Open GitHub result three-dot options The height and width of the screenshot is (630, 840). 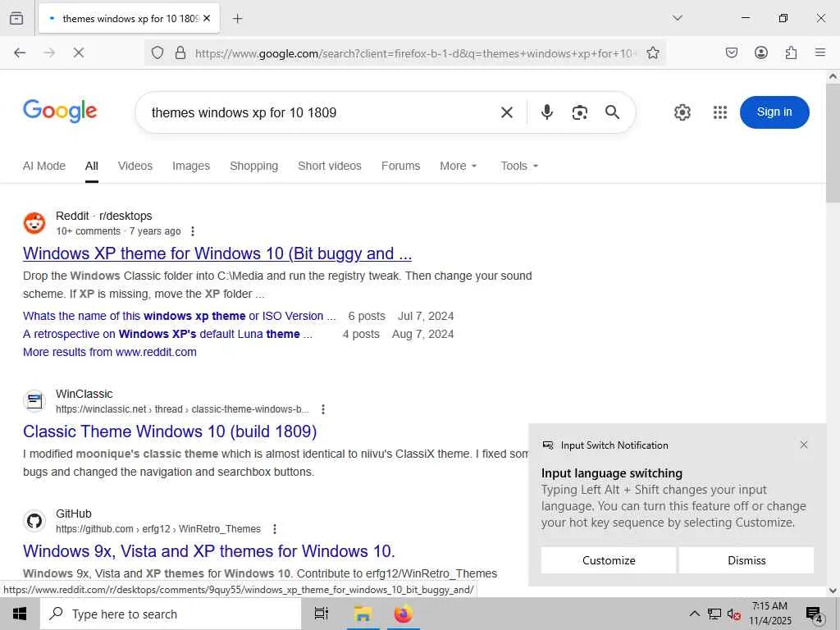coord(275,529)
